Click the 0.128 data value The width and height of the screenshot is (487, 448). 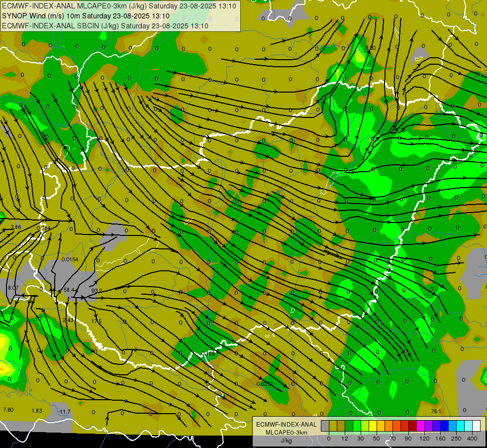208,353
